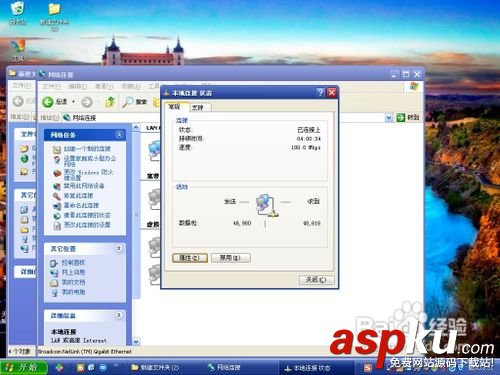Click the home/small office network setup icon
Viewport: 500px width, 375px height.
point(57,160)
